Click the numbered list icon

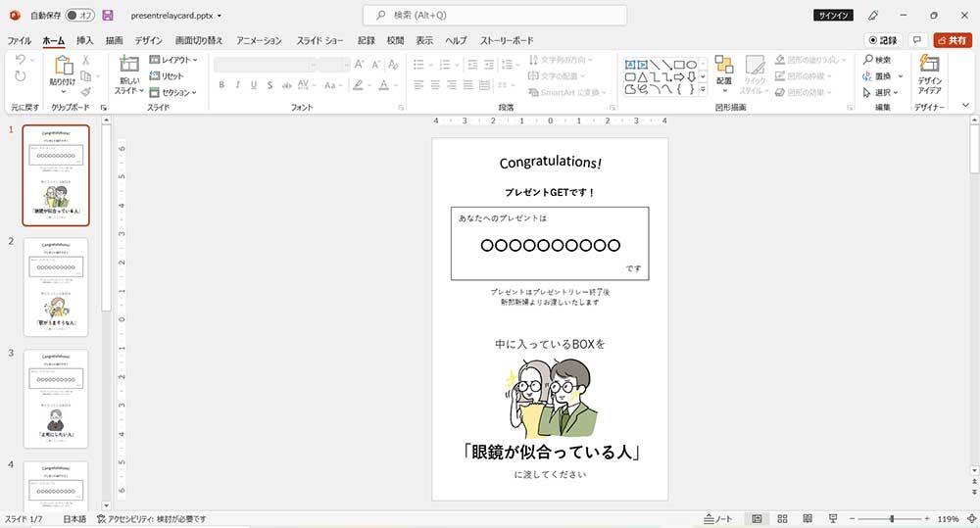coord(444,65)
